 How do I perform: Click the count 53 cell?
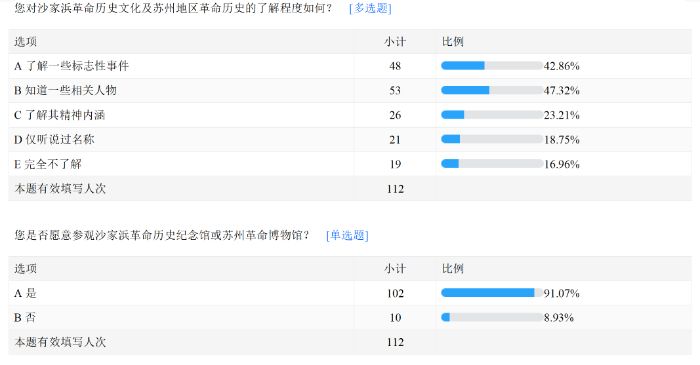click(395, 91)
